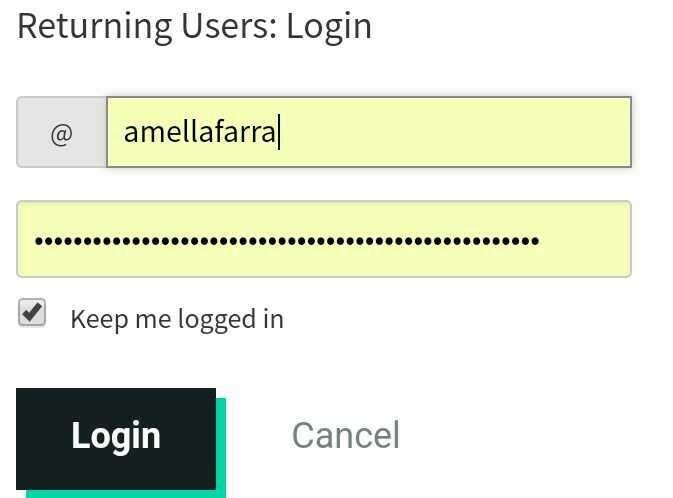Screen dimensions: 673x498
Task: Uncheck the Keep me logged in checkbox
Action: 33,314
